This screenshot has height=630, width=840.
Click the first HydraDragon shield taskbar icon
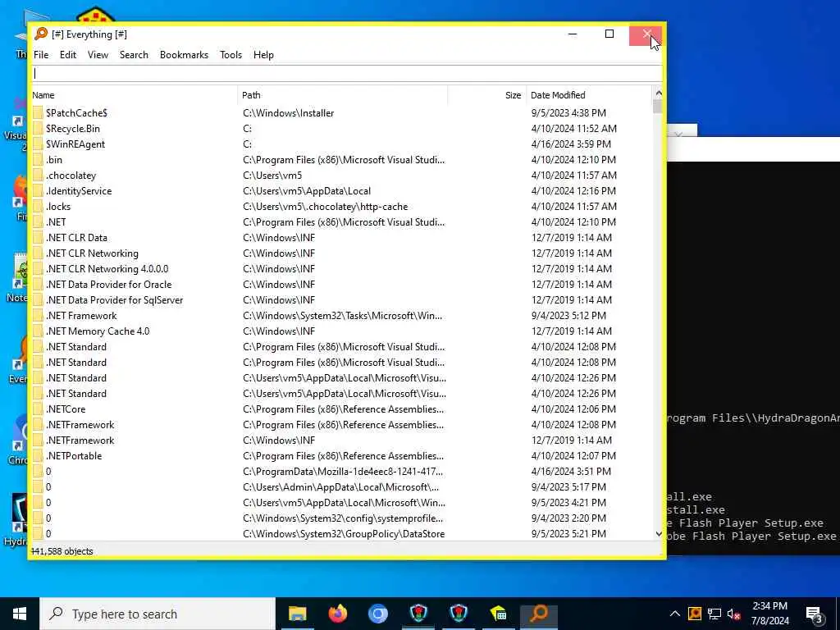click(x=418, y=614)
